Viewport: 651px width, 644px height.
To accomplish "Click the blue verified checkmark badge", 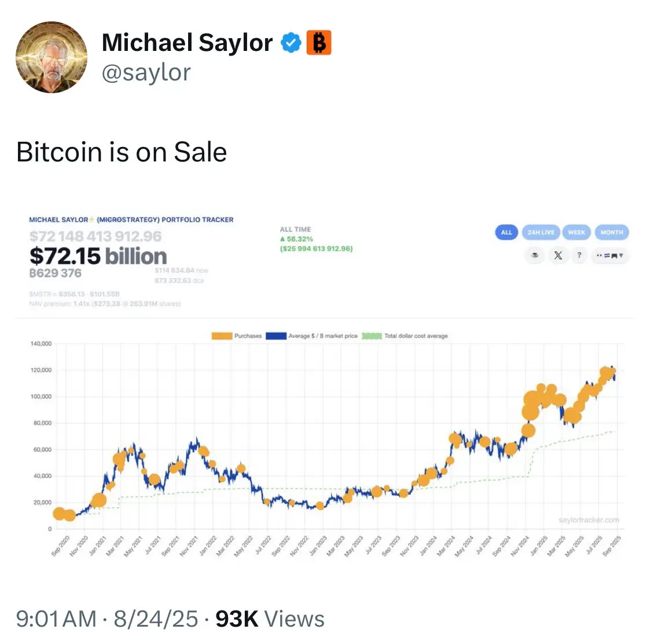I will click(x=291, y=42).
